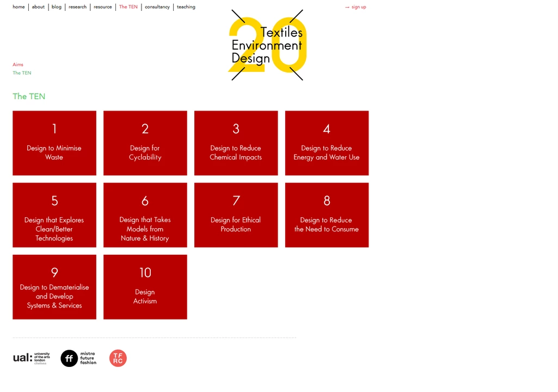Open tile 9 Dematerialise and Develop Systems

pos(54,287)
